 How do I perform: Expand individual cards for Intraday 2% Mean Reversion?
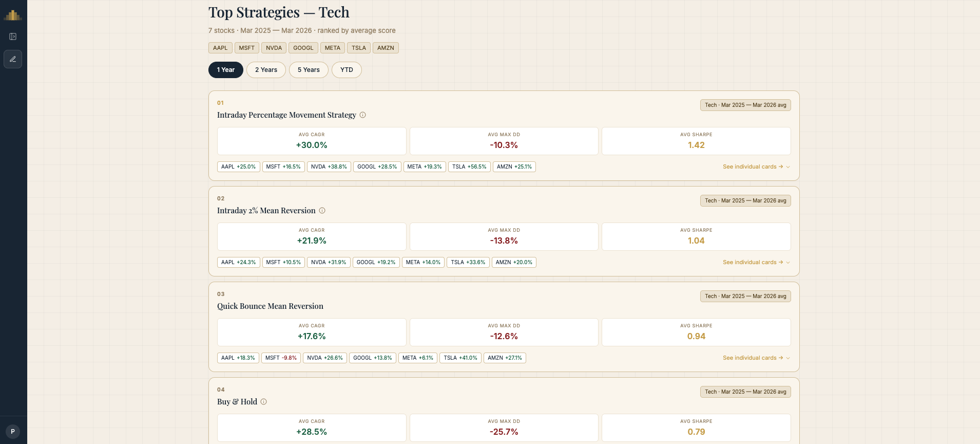pos(756,262)
